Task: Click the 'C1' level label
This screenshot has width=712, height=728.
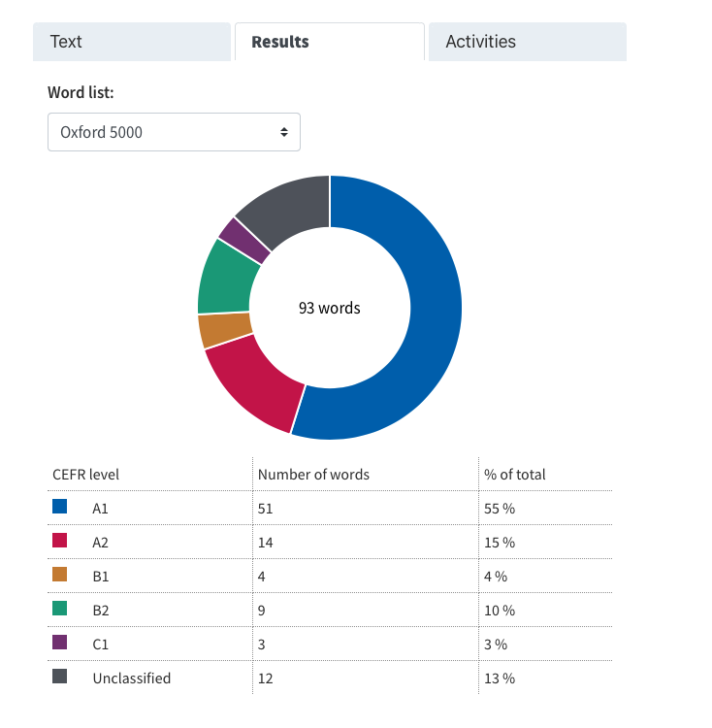Action: coord(101,645)
